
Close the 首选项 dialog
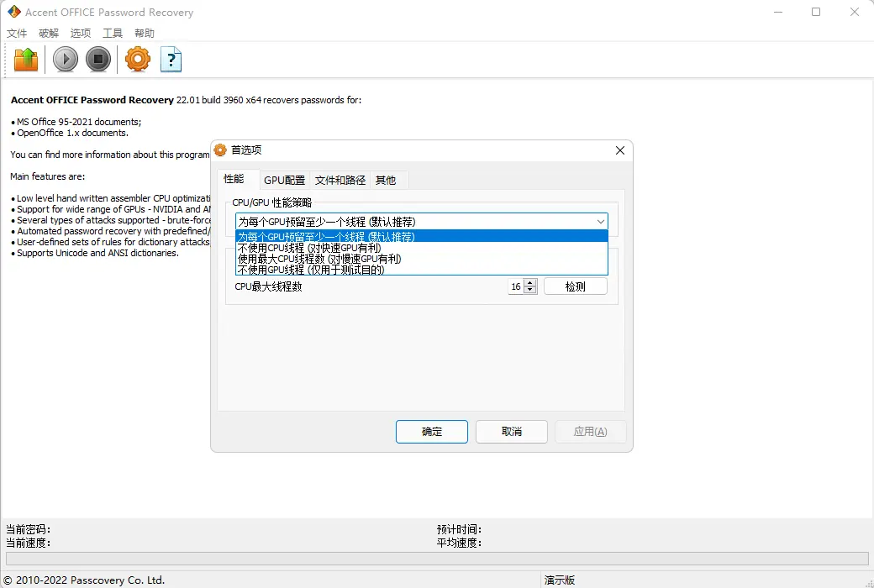620,150
